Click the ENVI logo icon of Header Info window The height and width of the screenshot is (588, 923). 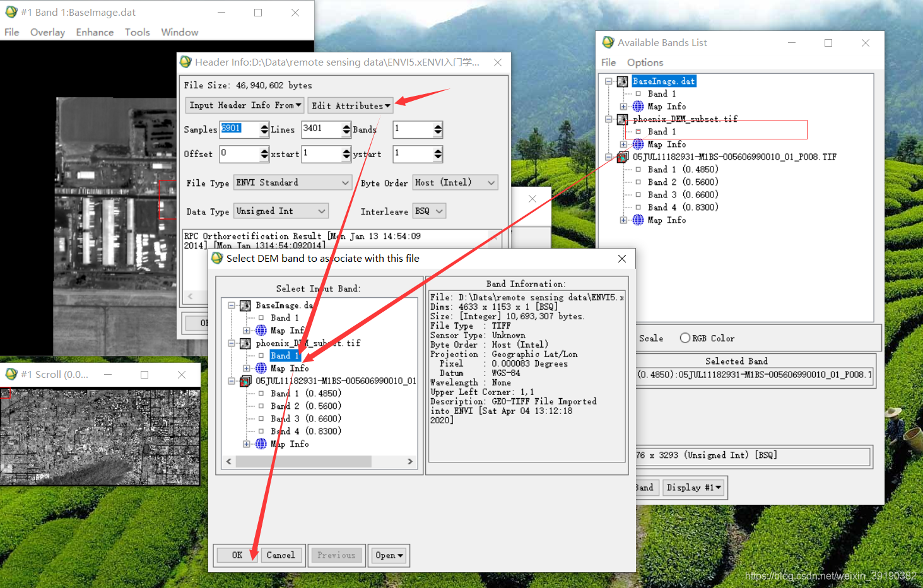click(185, 62)
